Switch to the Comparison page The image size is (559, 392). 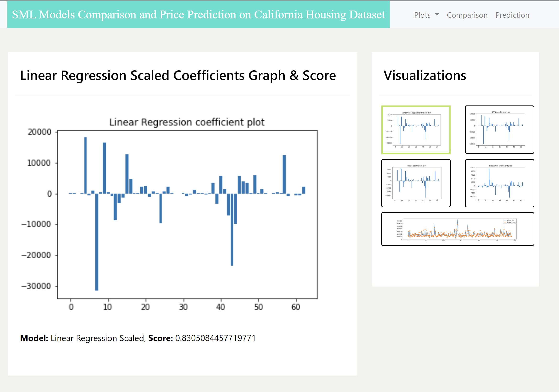tap(467, 15)
